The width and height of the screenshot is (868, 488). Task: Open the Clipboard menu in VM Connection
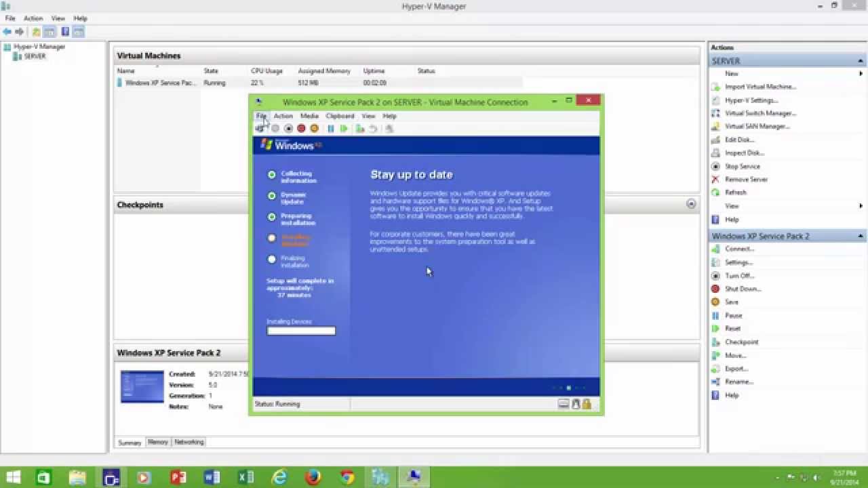[340, 116]
